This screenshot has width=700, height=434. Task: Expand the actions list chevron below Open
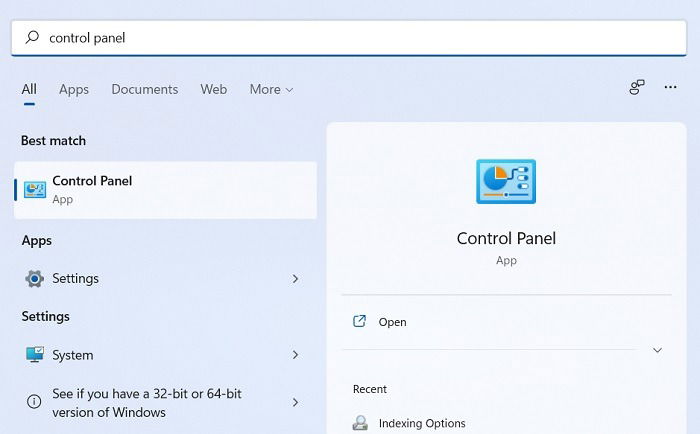(x=657, y=350)
